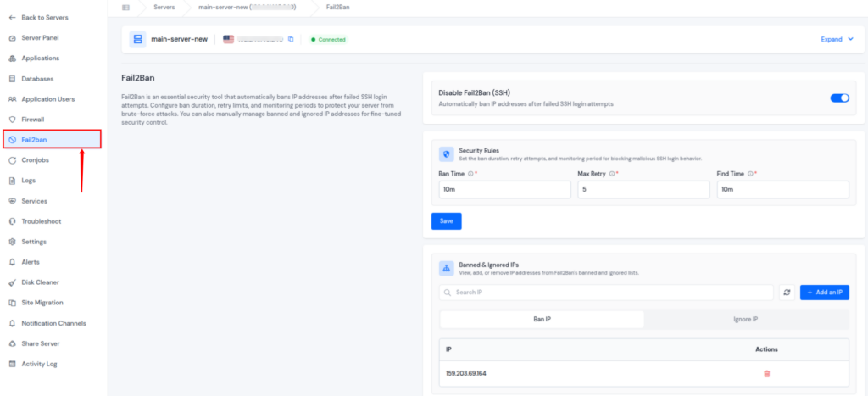The image size is (868, 396).
Task: Open Disk Cleaner from the sidebar
Action: [40, 282]
